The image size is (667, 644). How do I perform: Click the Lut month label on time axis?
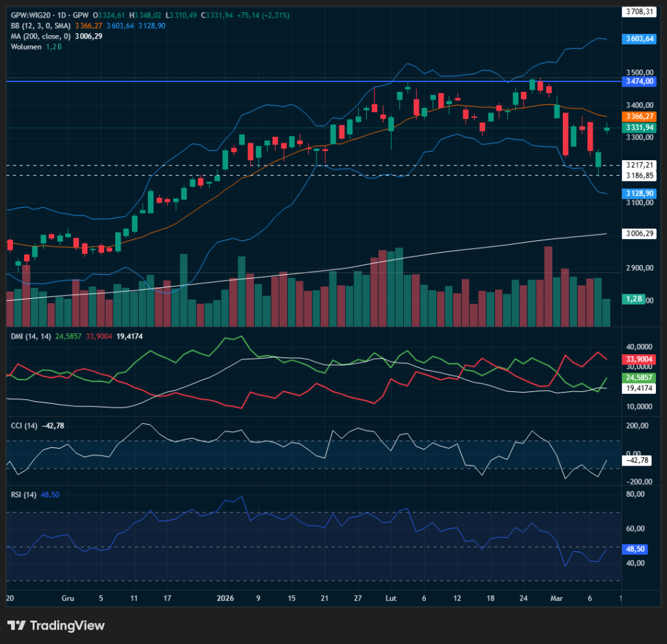(x=391, y=597)
